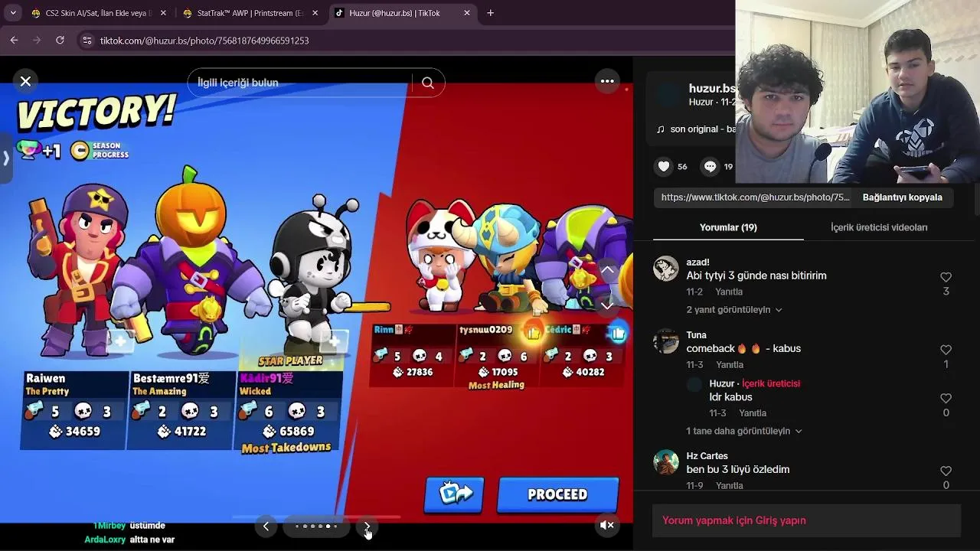This screenshot has width=980, height=551.
Task: Open the tab search dropdown
Action: tap(13, 13)
